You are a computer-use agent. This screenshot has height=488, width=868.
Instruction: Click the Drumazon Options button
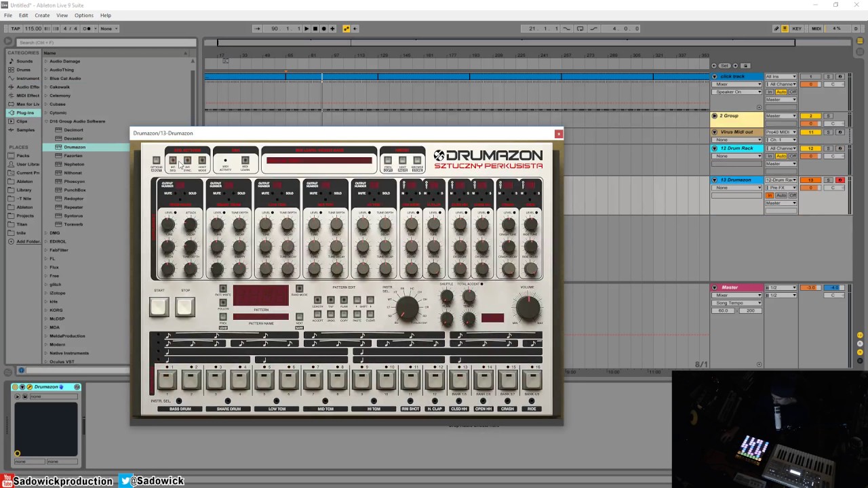tap(156, 161)
